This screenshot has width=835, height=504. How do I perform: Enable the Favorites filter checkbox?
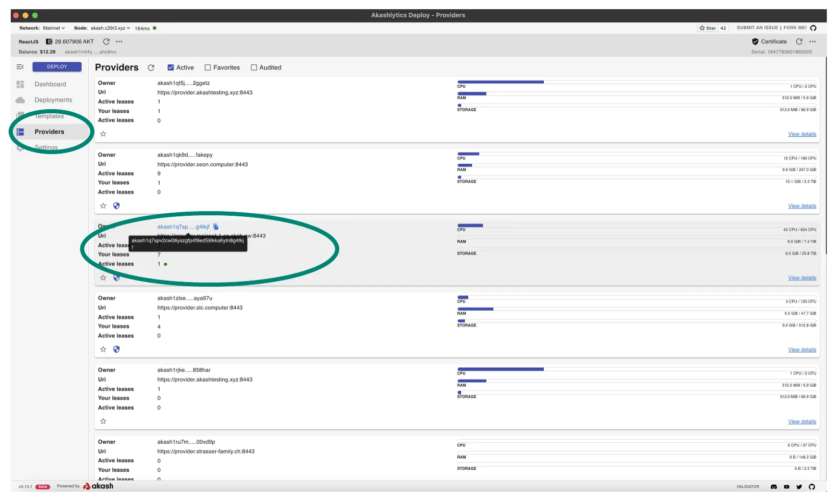click(x=208, y=68)
